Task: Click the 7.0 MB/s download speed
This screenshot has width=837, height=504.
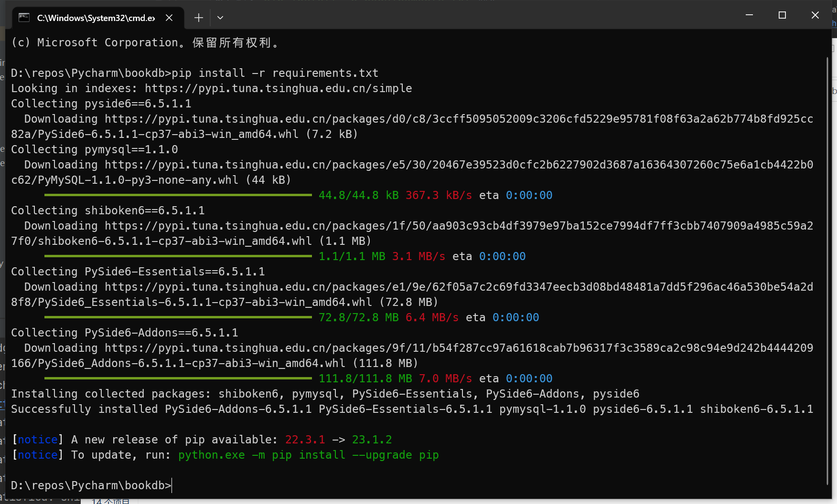Action: [x=445, y=378]
